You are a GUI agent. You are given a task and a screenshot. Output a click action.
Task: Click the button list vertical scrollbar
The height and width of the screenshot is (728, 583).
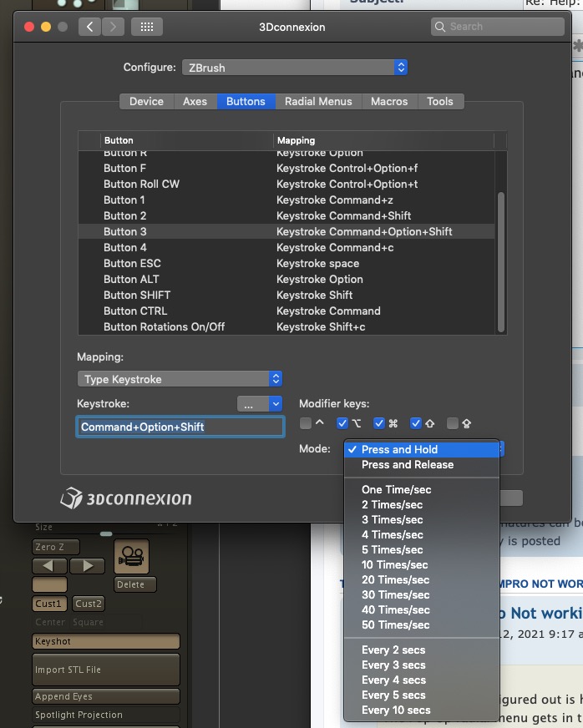[501, 262]
